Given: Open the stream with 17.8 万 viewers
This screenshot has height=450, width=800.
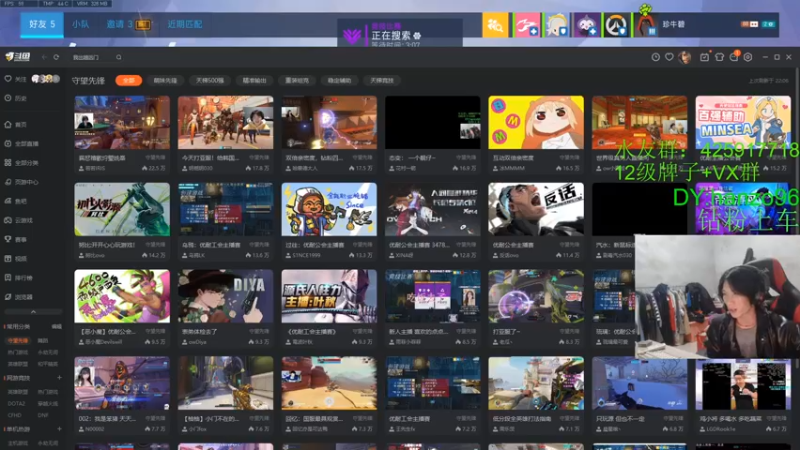Looking at the screenshot, I should 226,122.
